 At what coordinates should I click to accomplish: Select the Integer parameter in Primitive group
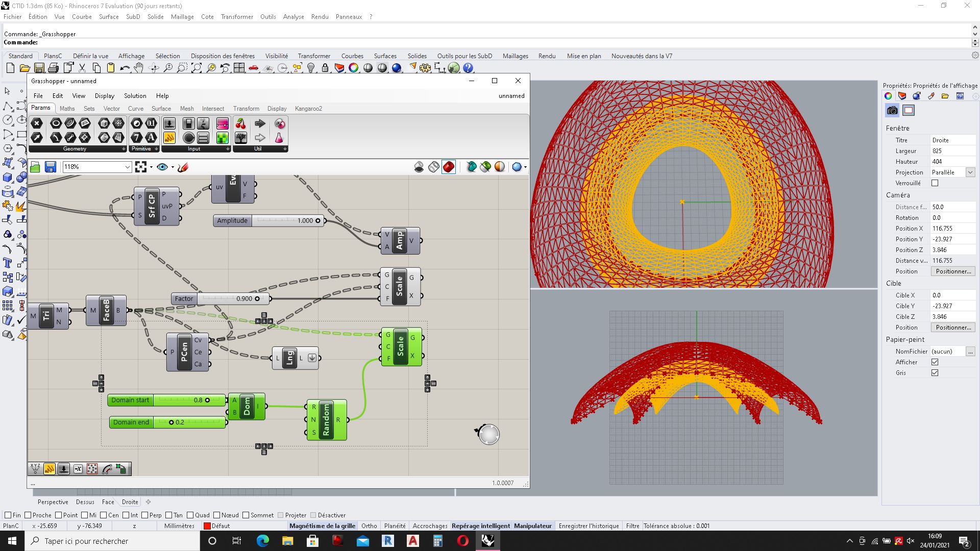(137, 137)
